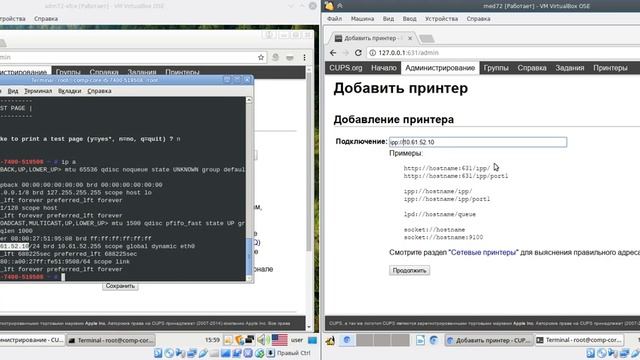Open Принтеры tab in right CUPS page
The image size is (640, 360).
coord(610,68)
